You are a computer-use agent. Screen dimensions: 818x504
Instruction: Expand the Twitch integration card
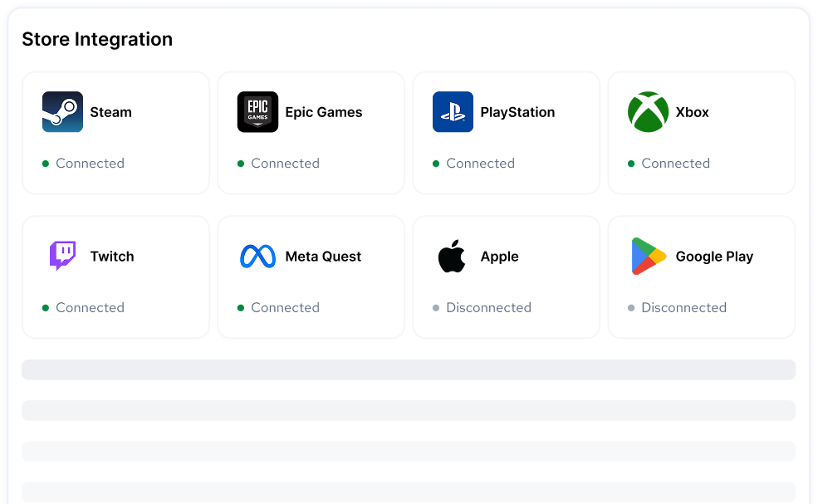coord(115,276)
